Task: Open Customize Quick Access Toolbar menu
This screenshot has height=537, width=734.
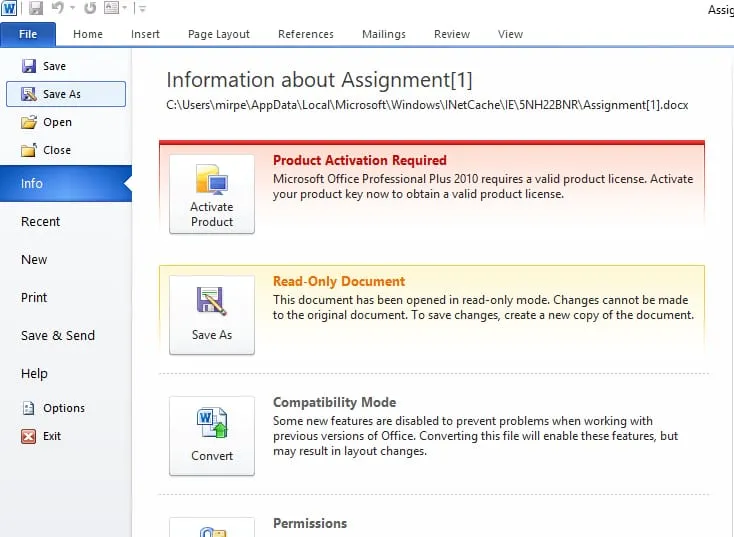Action: tap(143, 8)
